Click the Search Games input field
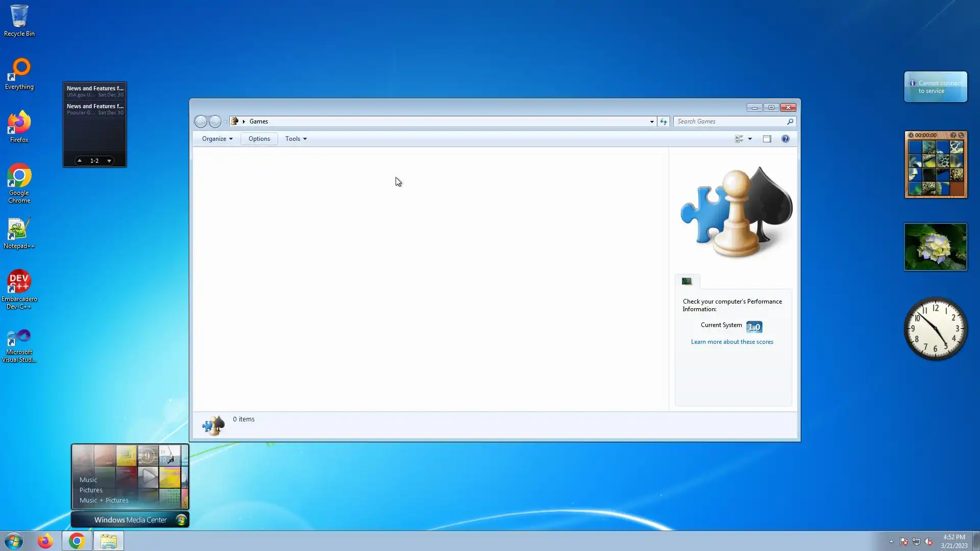980x551 pixels. [x=730, y=121]
